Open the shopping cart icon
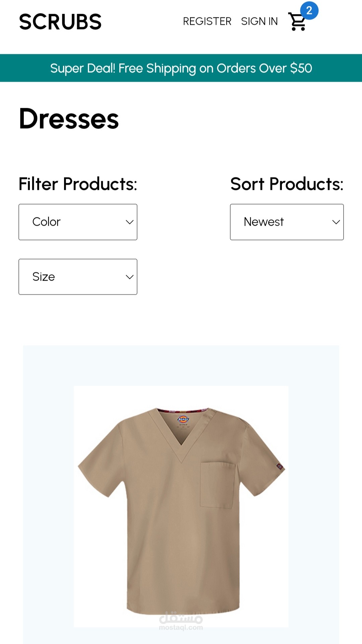The width and height of the screenshot is (362, 644). pos(297,22)
